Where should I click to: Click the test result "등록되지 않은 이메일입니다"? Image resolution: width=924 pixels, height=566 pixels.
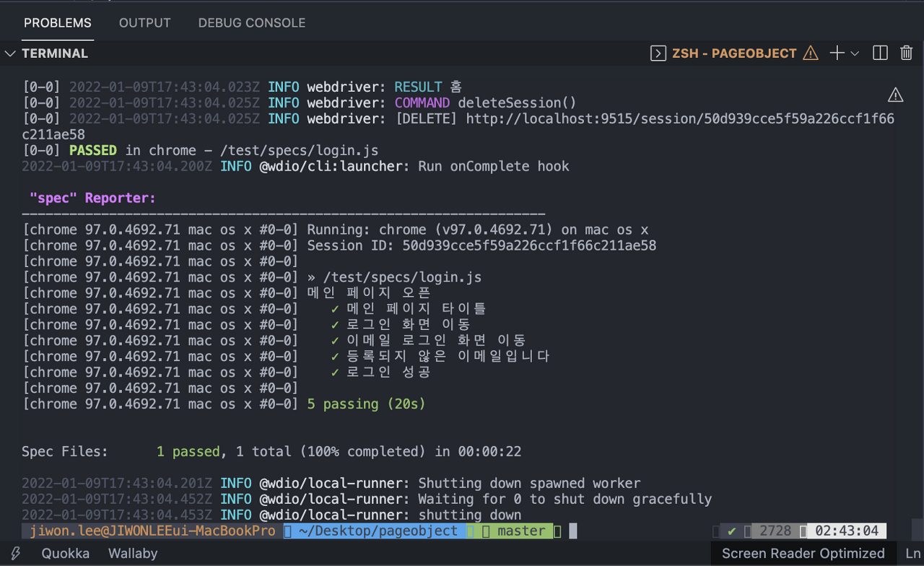click(448, 357)
